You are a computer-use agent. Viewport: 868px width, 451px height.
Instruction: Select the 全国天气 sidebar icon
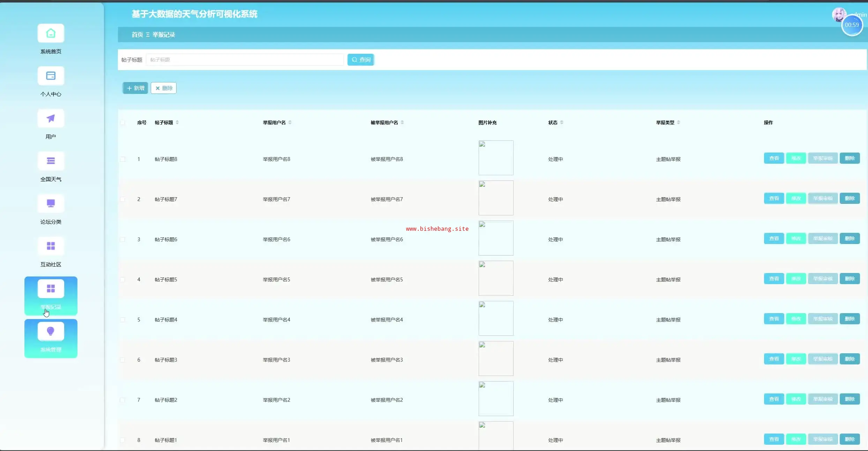coord(51,161)
